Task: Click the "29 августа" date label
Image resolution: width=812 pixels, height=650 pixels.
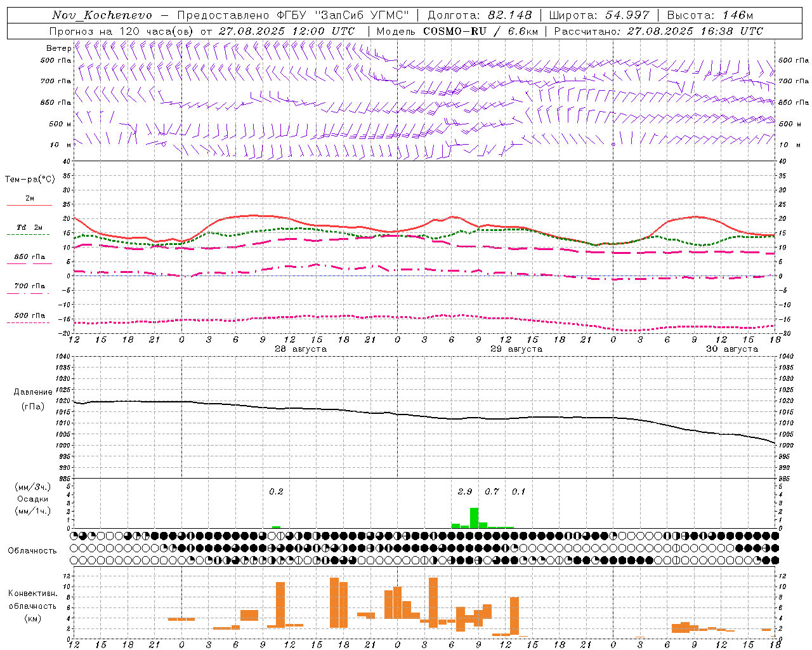Action: 516,349
